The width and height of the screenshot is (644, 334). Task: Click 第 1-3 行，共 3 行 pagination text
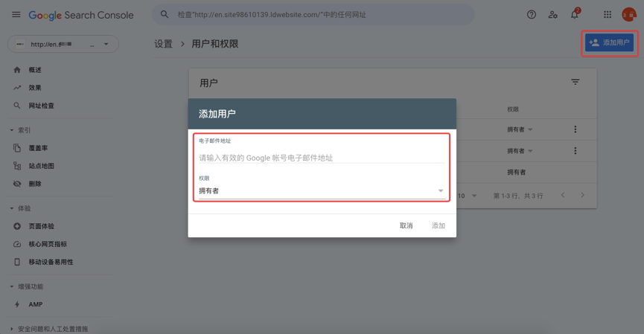coord(518,196)
